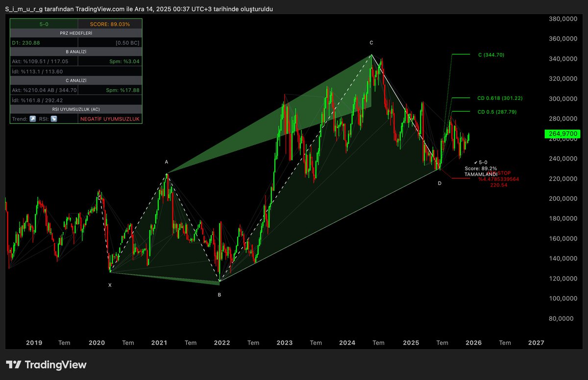This screenshot has width=588, height=380.
Task: Click the '380,0000' price axis label
Action: coord(563,19)
